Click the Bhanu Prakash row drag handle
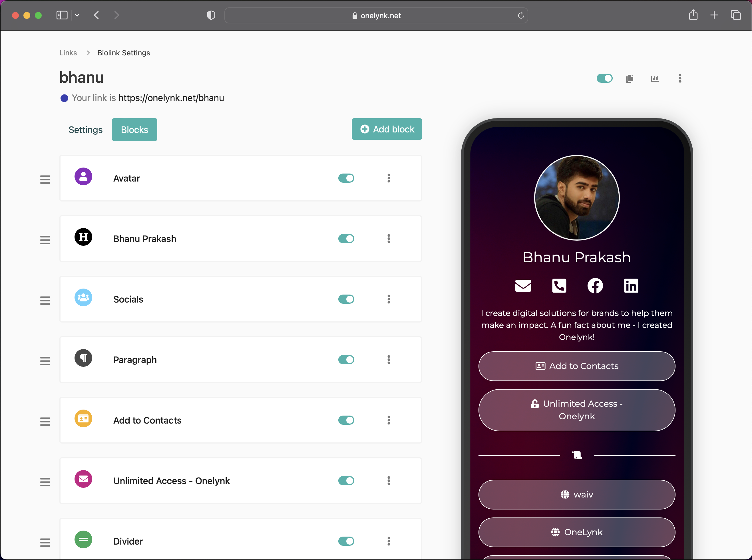The width and height of the screenshot is (752, 560). [x=45, y=240]
